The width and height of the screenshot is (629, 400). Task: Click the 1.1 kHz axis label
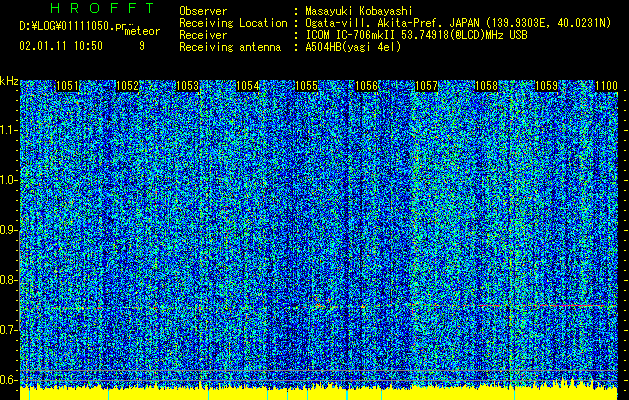9,130
